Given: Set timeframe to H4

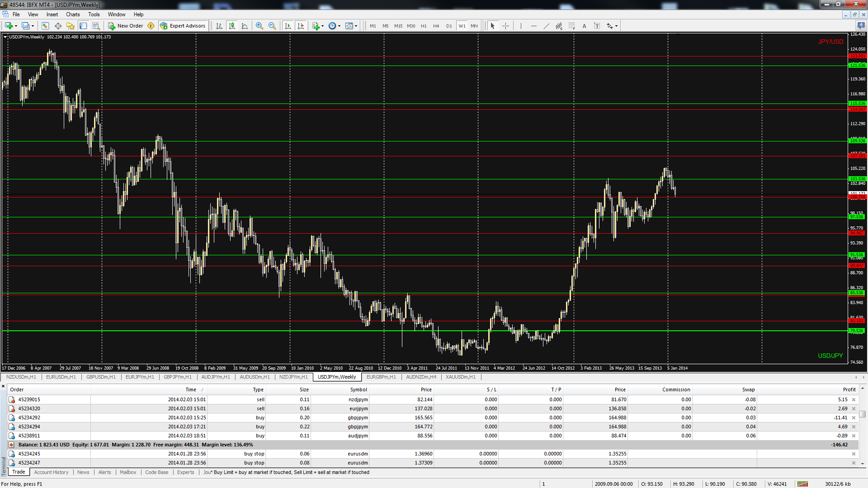Looking at the screenshot, I should 436,26.
